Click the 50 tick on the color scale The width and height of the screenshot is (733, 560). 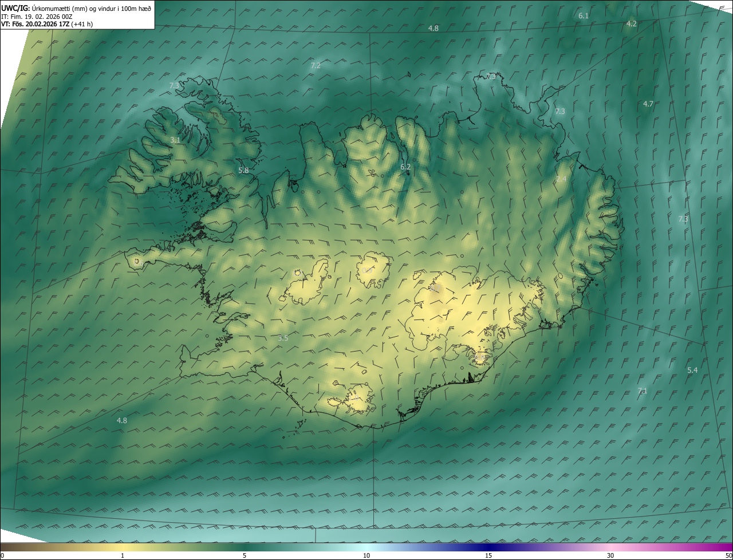tap(728, 555)
